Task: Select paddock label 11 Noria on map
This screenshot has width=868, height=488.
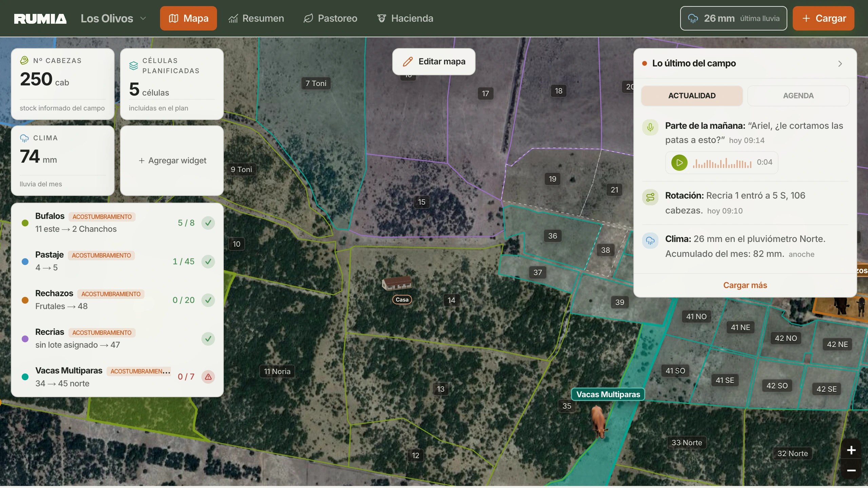Action: point(277,371)
